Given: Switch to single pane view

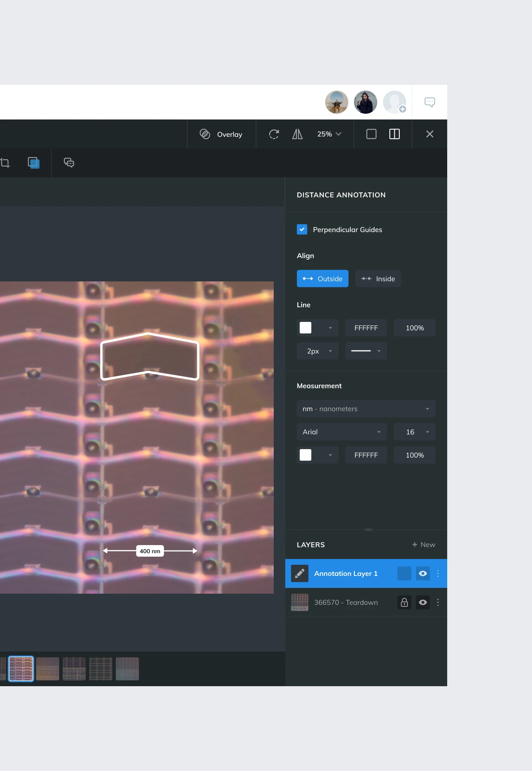Looking at the screenshot, I should pos(371,134).
